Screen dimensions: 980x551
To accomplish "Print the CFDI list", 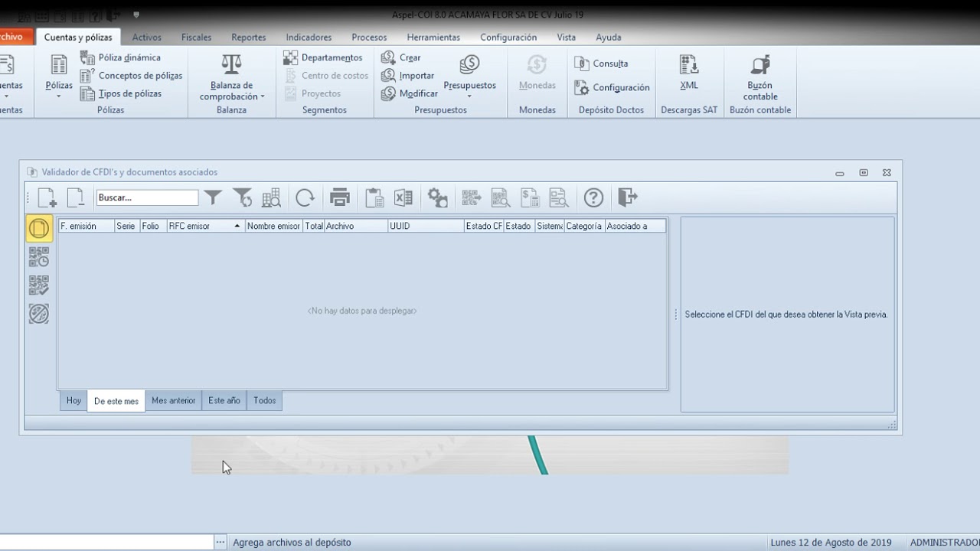I will tap(340, 197).
